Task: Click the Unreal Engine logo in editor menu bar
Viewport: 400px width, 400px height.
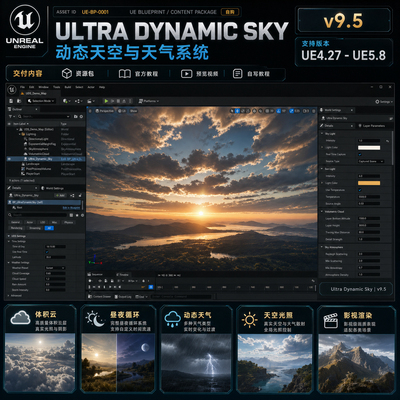Action: pos(12,89)
